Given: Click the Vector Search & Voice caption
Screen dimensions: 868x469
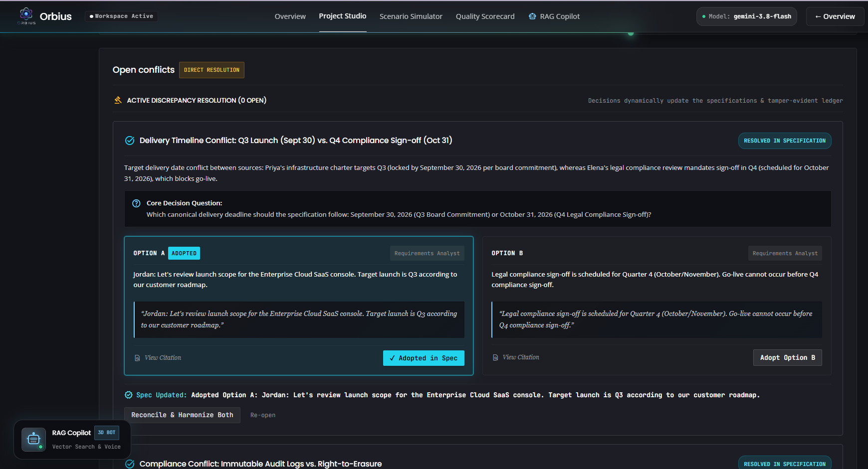Looking at the screenshot, I should tap(86, 447).
